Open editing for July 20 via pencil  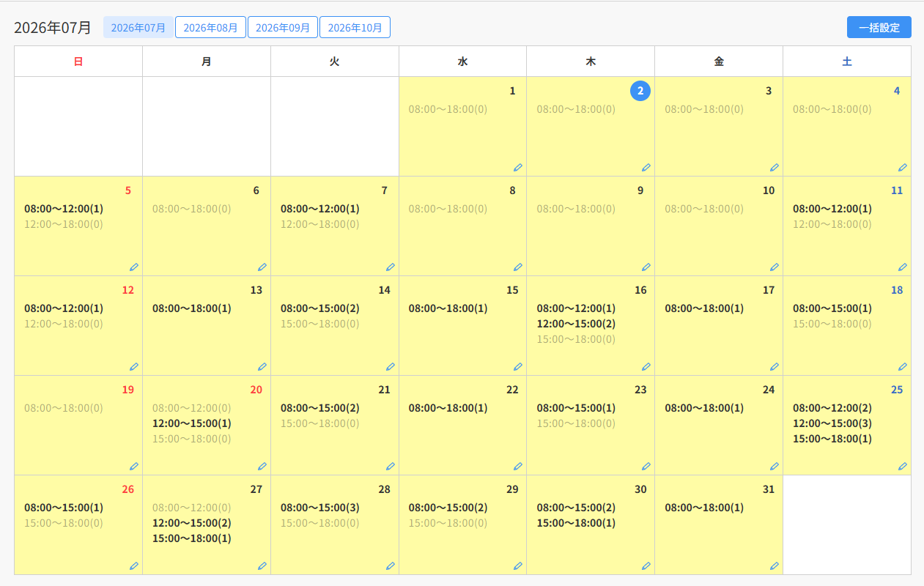coord(262,466)
